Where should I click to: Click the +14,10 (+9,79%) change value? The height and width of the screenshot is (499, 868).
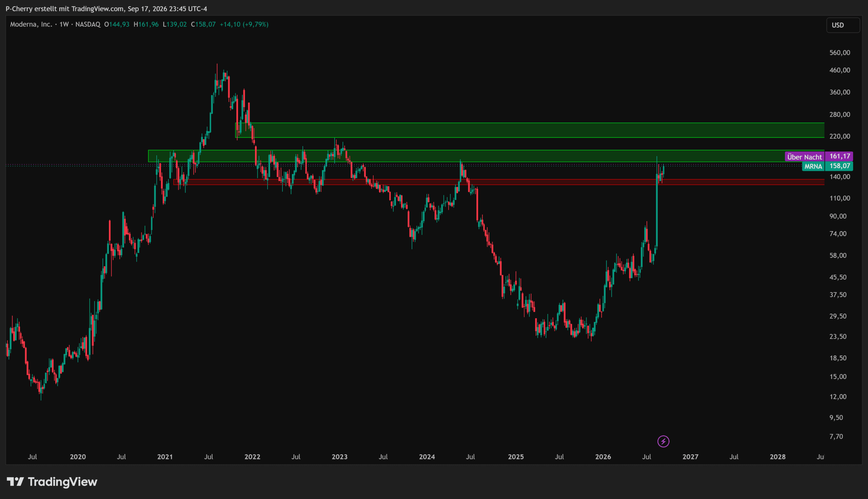coord(244,24)
